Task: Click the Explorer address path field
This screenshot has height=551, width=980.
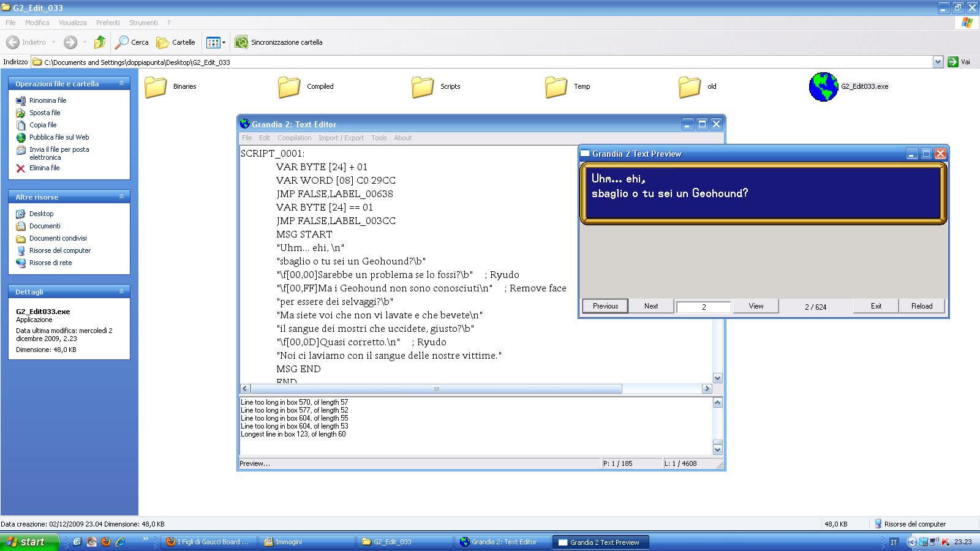Action: point(482,62)
